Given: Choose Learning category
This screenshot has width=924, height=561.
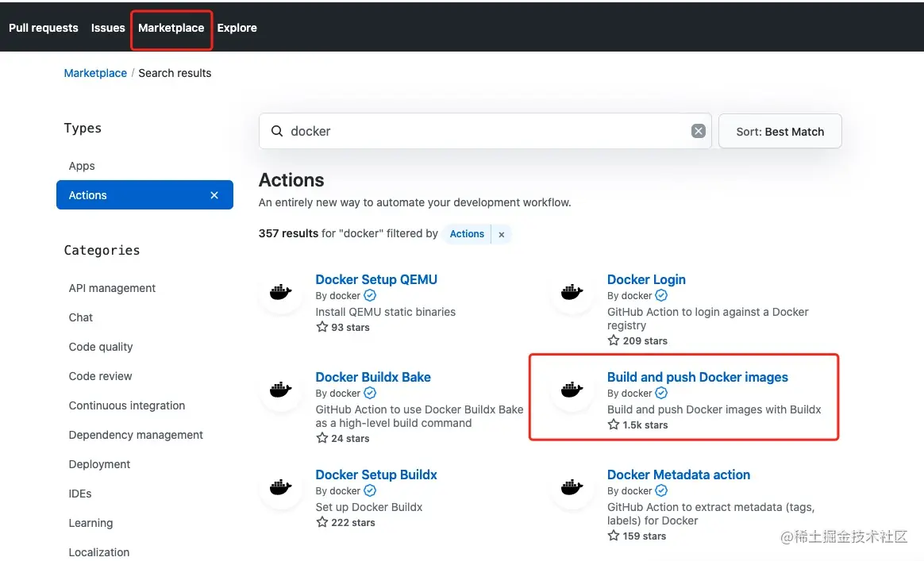Looking at the screenshot, I should pyautogui.click(x=90, y=523).
